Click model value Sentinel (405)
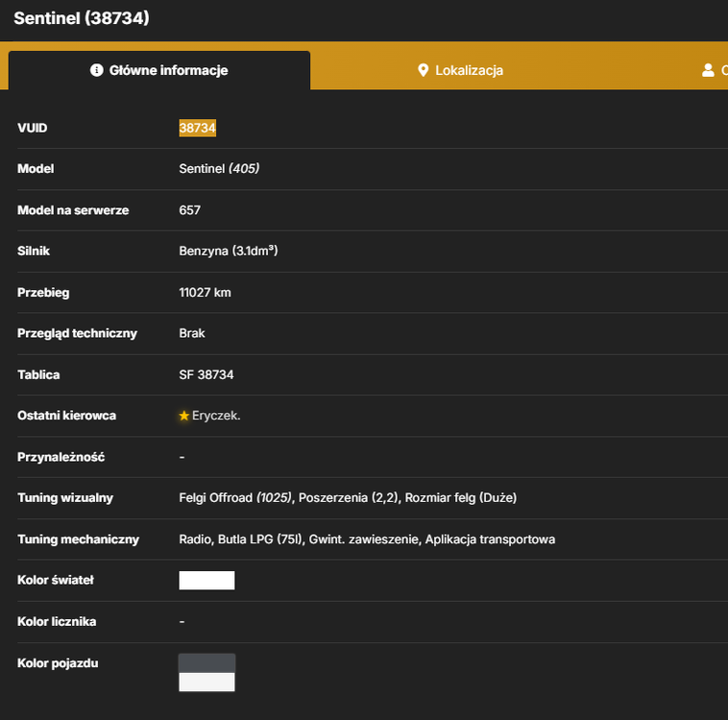The width and height of the screenshot is (728, 720). pos(219,169)
